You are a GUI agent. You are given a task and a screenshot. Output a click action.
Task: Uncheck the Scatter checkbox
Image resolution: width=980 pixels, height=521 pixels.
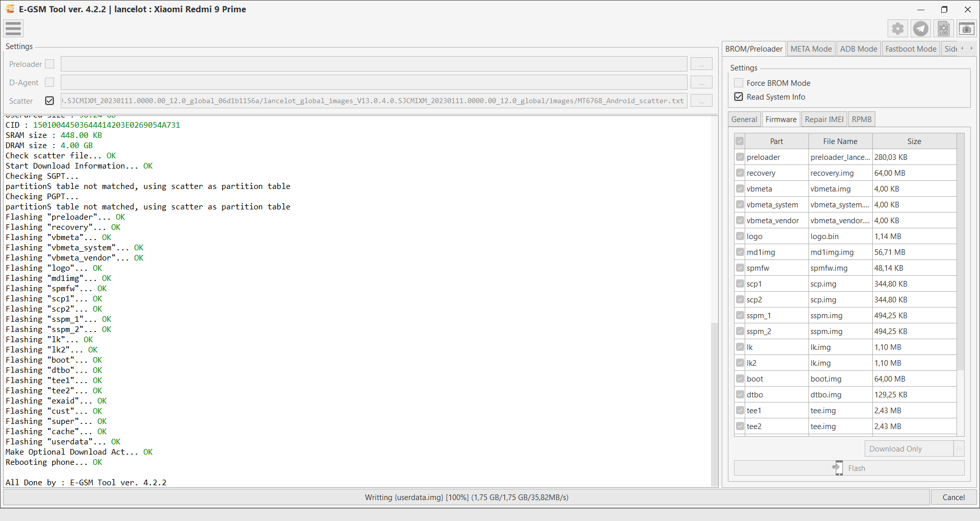pyautogui.click(x=50, y=101)
